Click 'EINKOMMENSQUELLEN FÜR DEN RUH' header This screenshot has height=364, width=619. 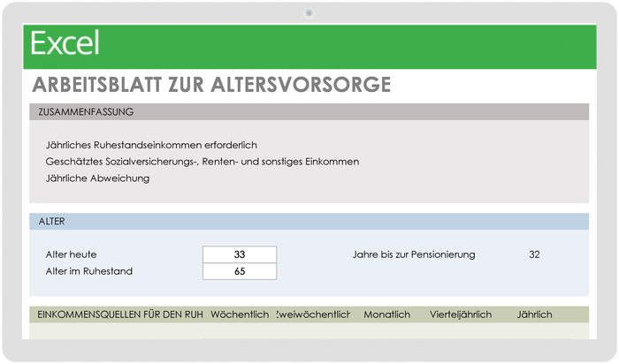click(x=120, y=315)
